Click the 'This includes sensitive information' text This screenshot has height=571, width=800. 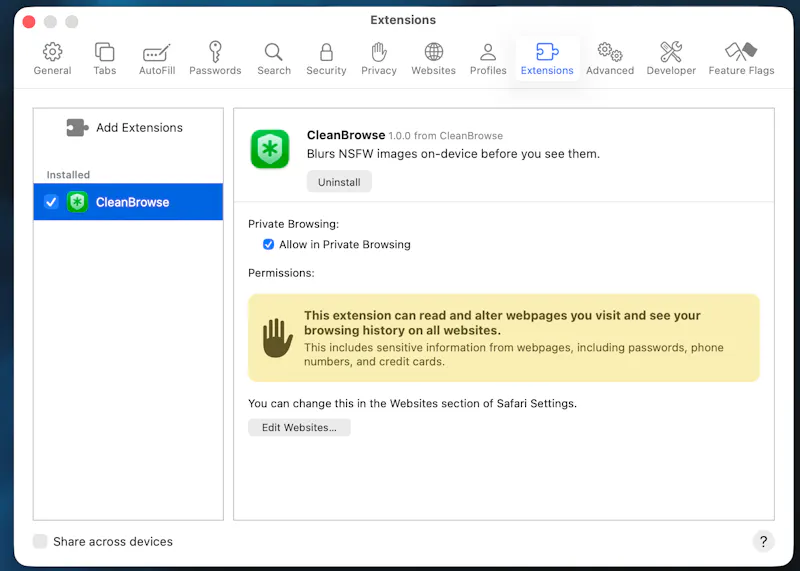(x=514, y=355)
